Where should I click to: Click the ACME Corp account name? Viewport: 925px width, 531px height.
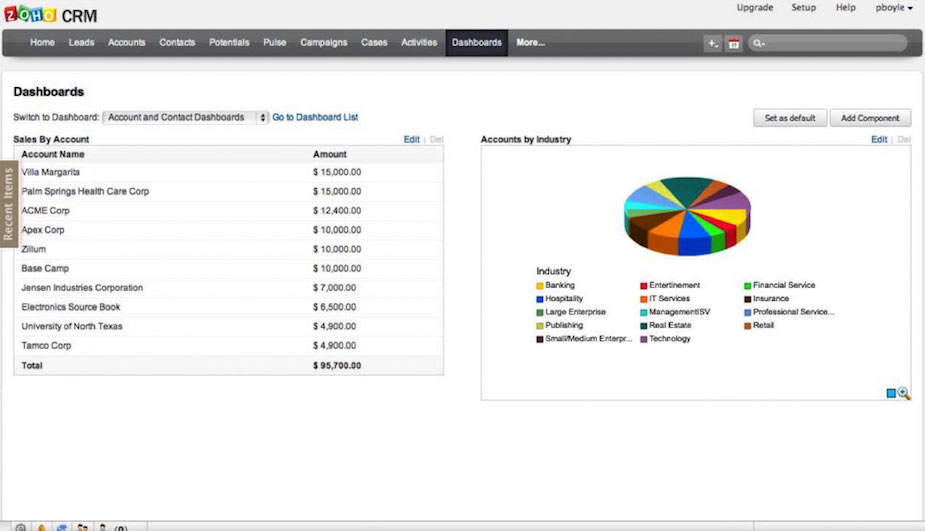(x=45, y=211)
